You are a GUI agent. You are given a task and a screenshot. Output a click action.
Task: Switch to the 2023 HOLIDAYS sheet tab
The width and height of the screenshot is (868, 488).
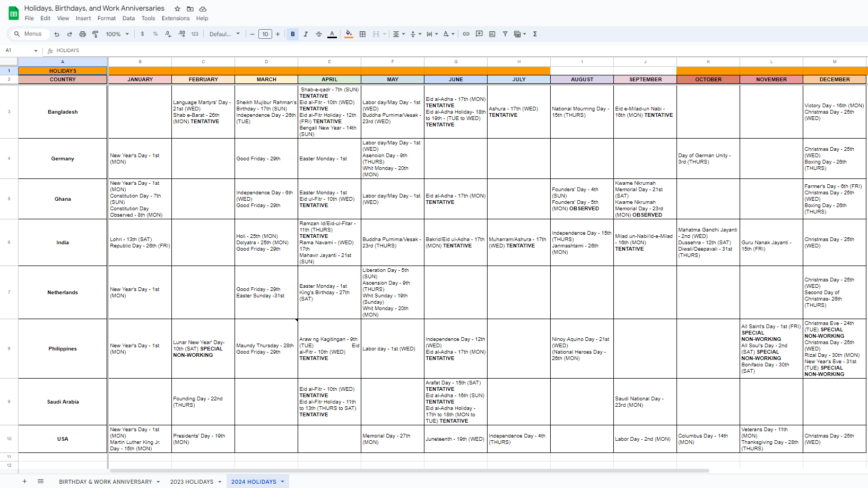point(192,482)
